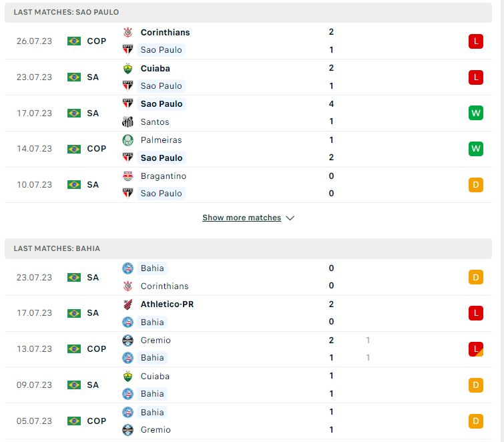The width and height of the screenshot is (504, 442).
Task: Open Athletico-PR team name link
Action: click(x=167, y=304)
